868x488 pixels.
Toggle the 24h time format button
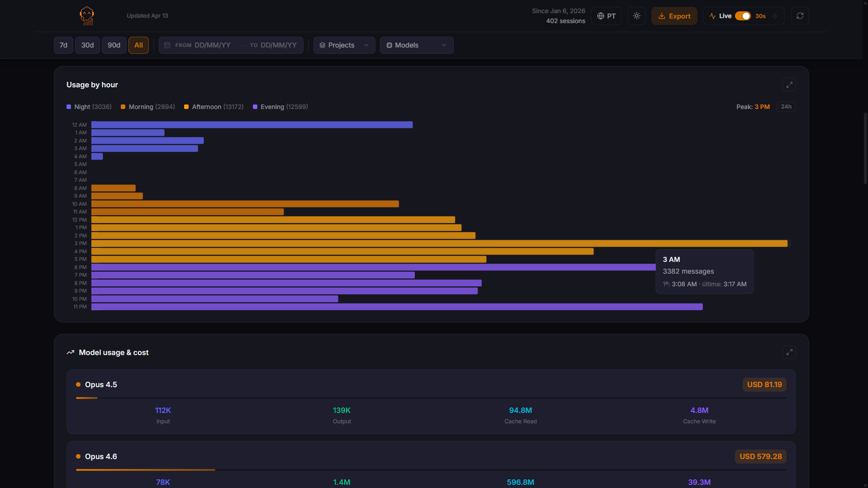coord(786,107)
